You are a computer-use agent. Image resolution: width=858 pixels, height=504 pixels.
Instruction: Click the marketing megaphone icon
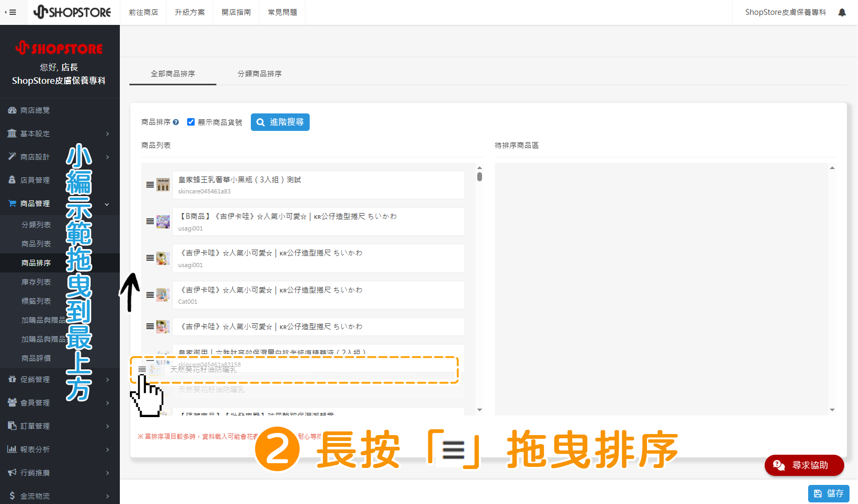(12, 472)
